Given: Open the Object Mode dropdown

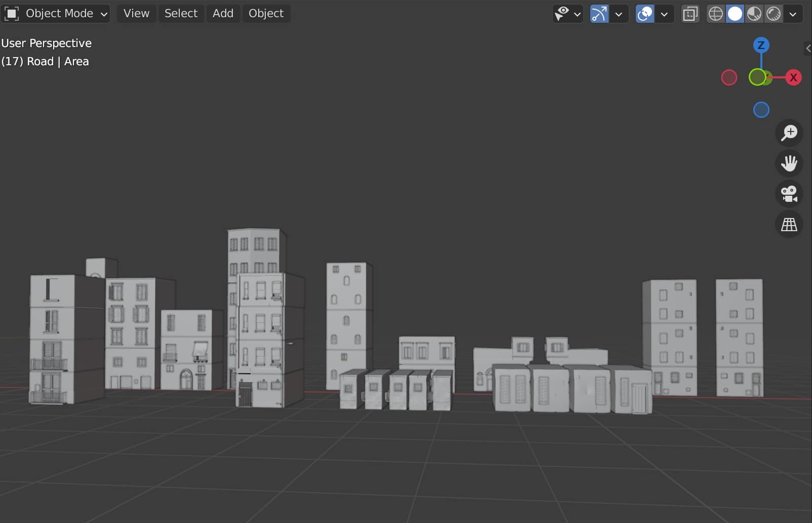Looking at the screenshot, I should (x=56, y=13).
